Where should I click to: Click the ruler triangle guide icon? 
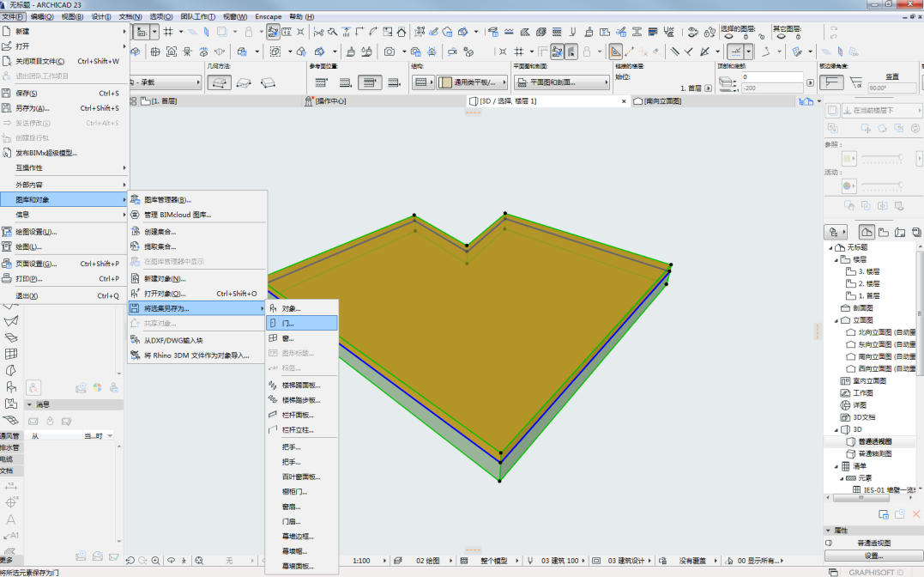(x=615, y=52)
